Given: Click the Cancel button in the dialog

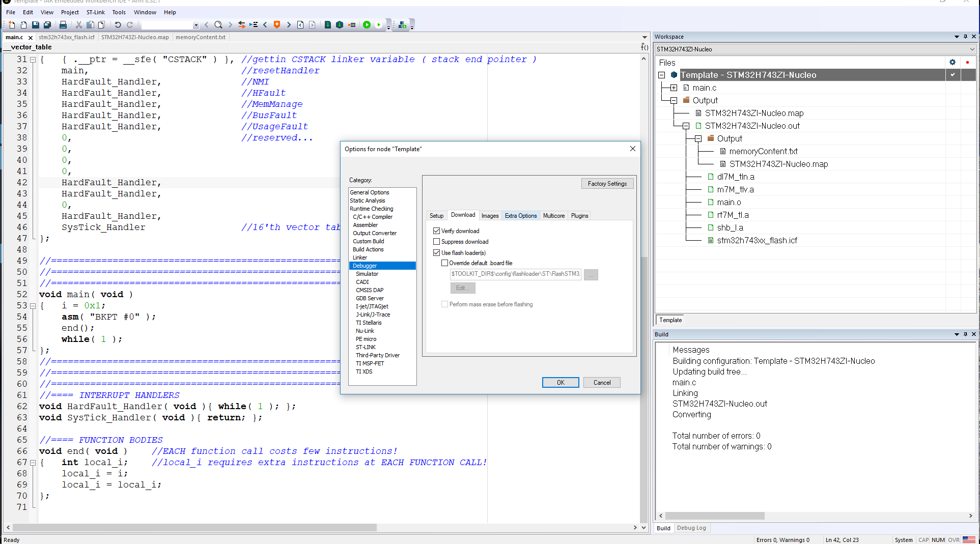Looking at the screenshot, I should (x=602, y=383).
